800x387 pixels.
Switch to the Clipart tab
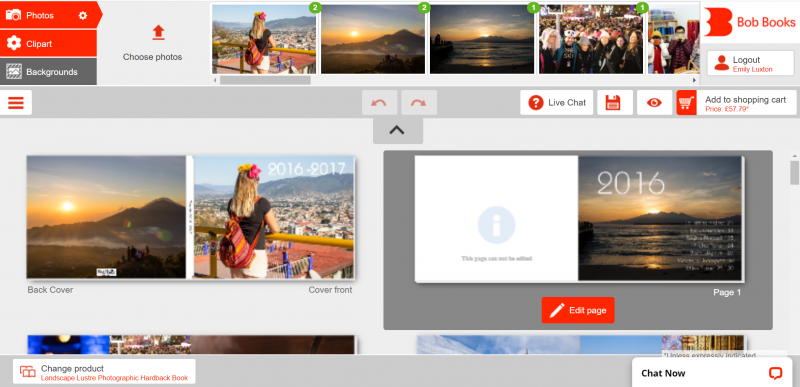(x=48, y=43)
